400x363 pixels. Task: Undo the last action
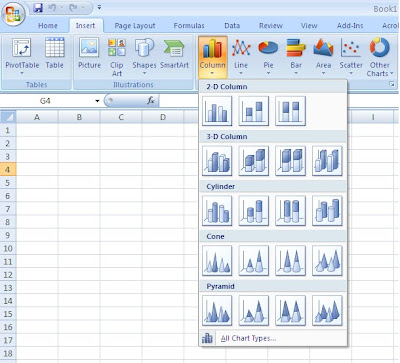52,8
